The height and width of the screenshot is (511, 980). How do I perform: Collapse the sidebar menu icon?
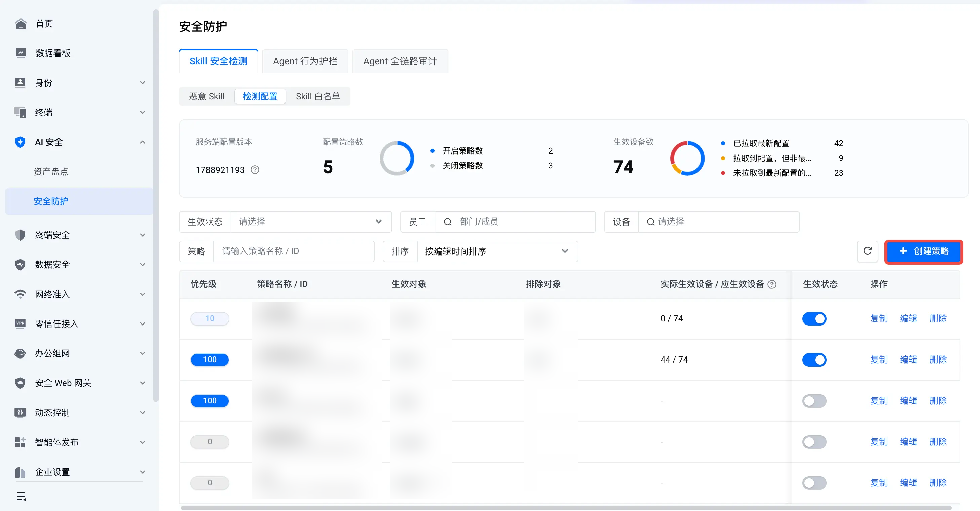coord(21,497)
